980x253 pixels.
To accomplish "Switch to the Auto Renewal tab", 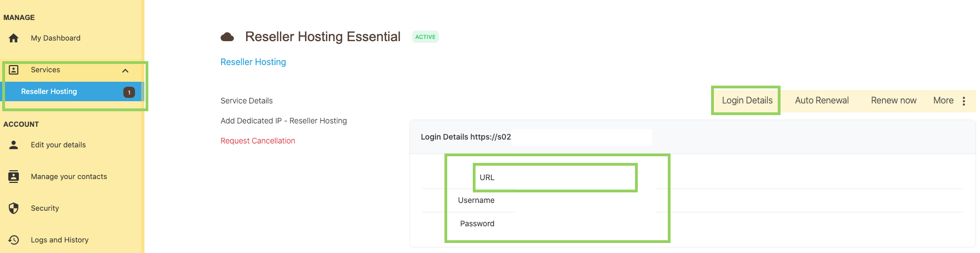I will point(822,101).
